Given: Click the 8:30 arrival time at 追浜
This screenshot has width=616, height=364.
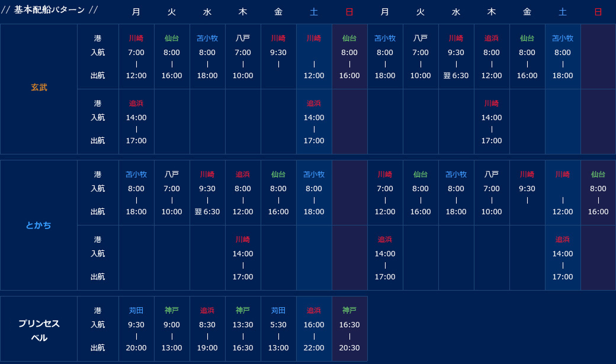Looking at the screenshot, I should (x=207, y=325).
